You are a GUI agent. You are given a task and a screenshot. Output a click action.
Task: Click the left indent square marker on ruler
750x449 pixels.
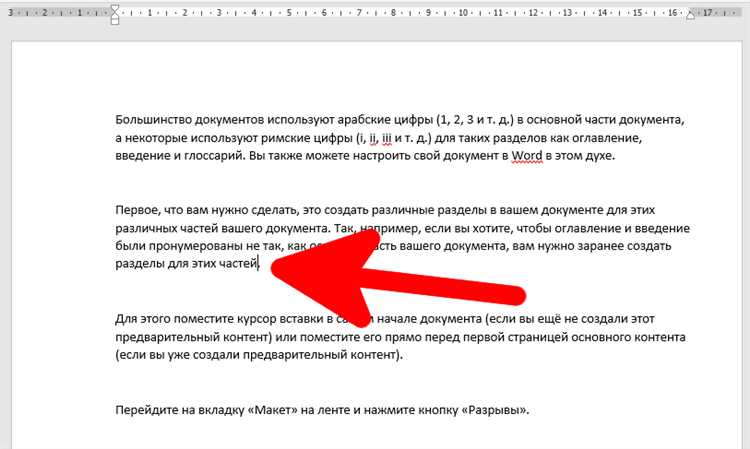(x=115, y=22)
